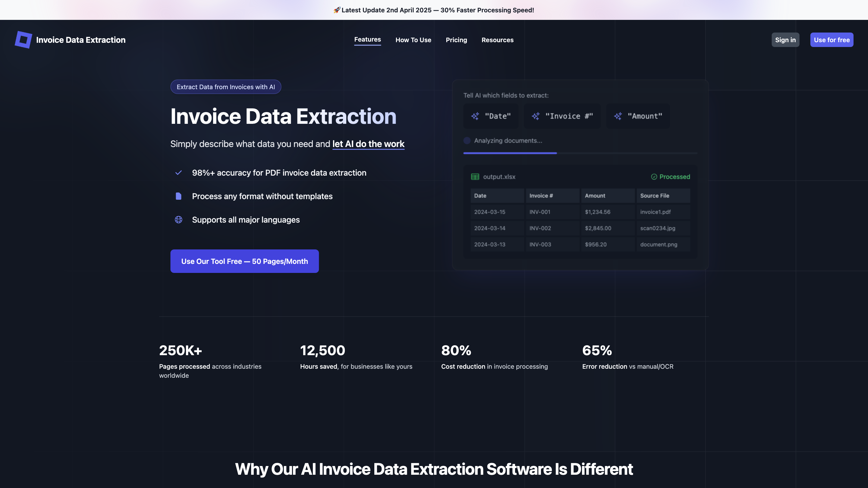Click the "let AI do the work" link
Screen dimensions: 868x488
pos(368,144)
